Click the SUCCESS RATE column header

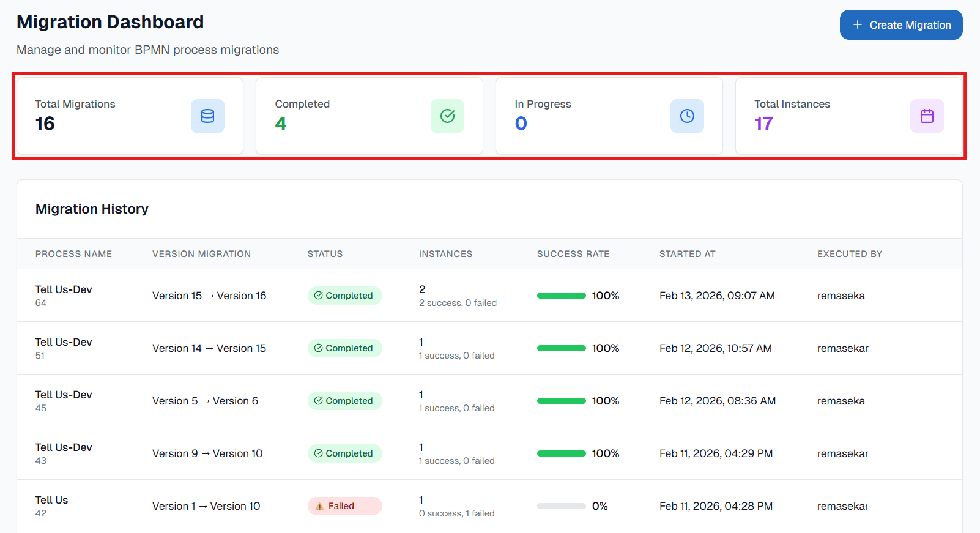pyautogui.click(x=573, y=254)
